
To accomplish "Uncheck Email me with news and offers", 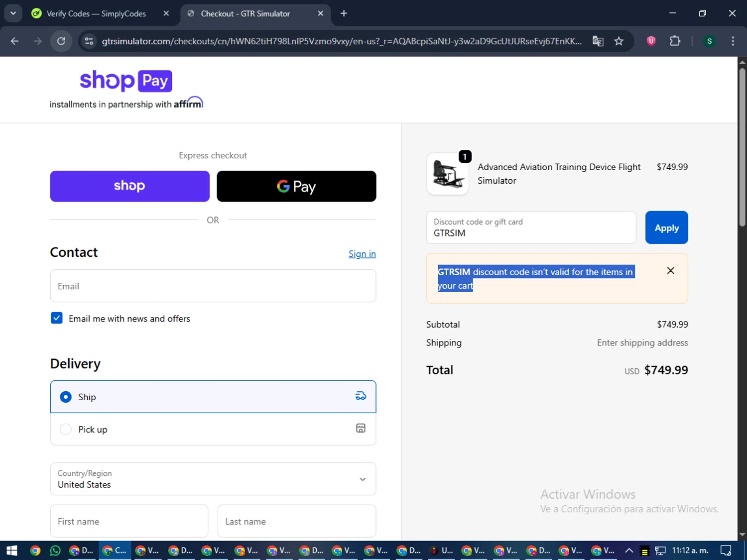I will 57,318.
